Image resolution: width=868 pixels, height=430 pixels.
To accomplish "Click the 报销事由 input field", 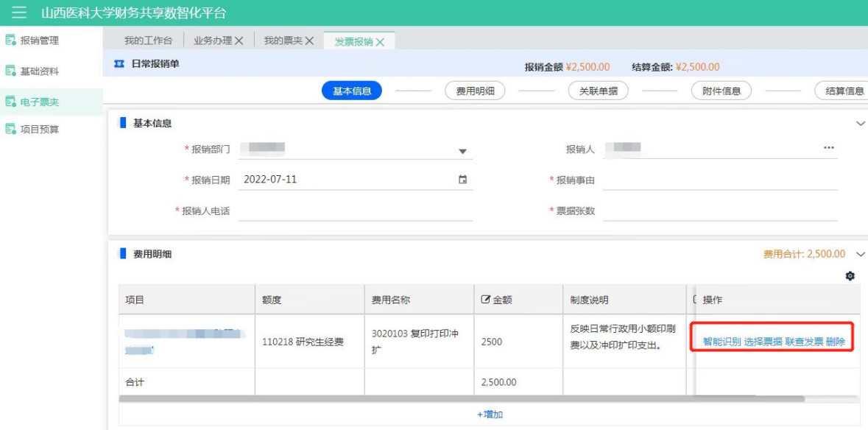I will pyautogui.click(x=719, y=180).
